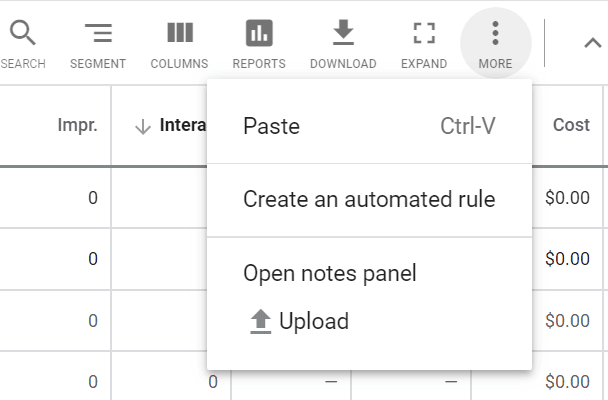Choose Create an automated rule
Screen dimensions: 608x400
(x=370, y=200)
